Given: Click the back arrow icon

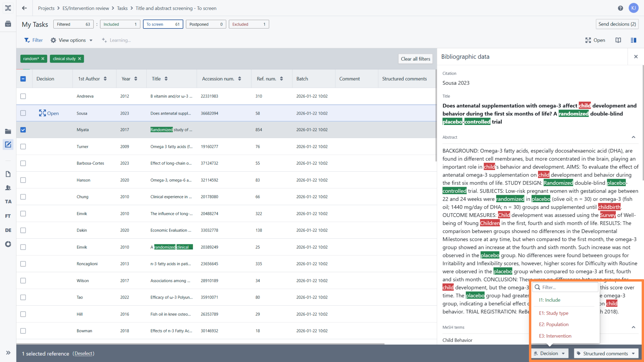Looking at the screenshot, I should click(24, 8).
